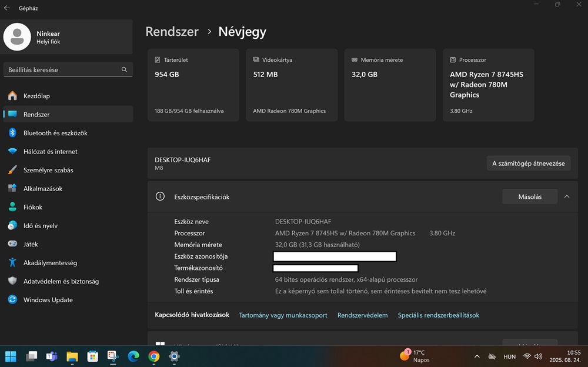Open Akadálymentesség settings
Screen dimensions: 588x367
[x=50, y=263]
